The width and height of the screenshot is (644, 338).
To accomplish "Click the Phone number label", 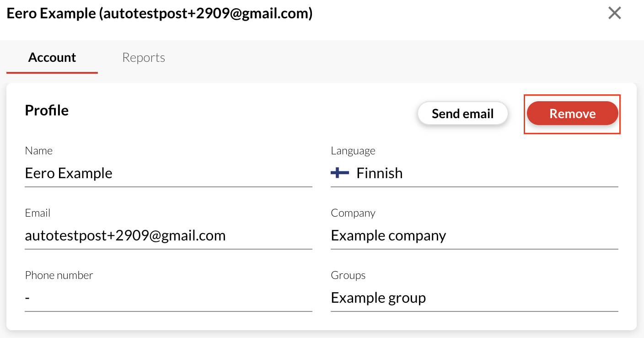I will pos(59,275).
